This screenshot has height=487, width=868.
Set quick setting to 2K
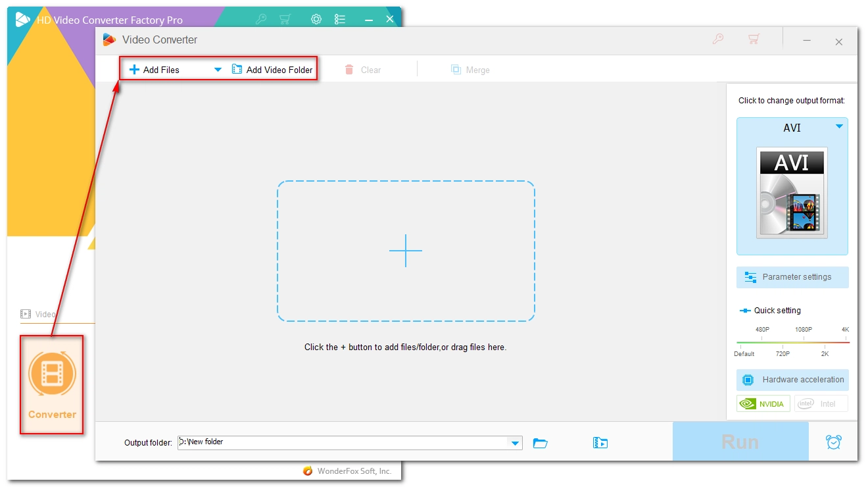coord(825,354)
